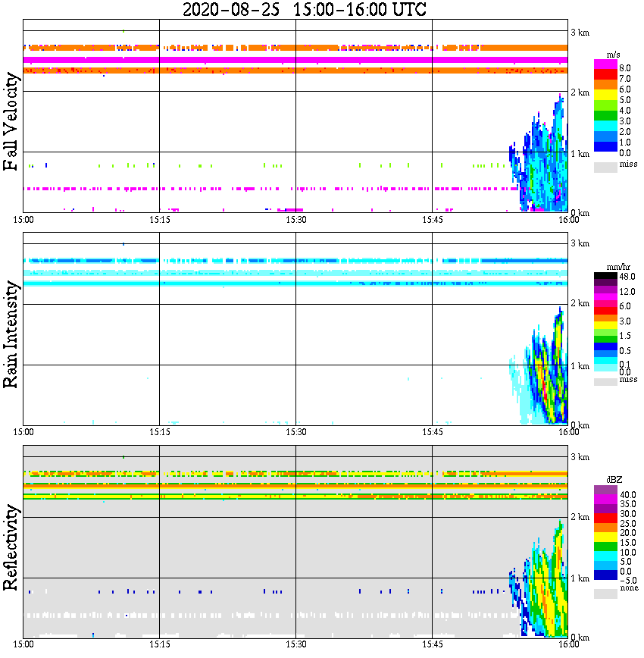This screenshot has height=658, width=644.
Task: Click the 15:45 tick label under the Rain Intensity panel
Action: point(433,432)
